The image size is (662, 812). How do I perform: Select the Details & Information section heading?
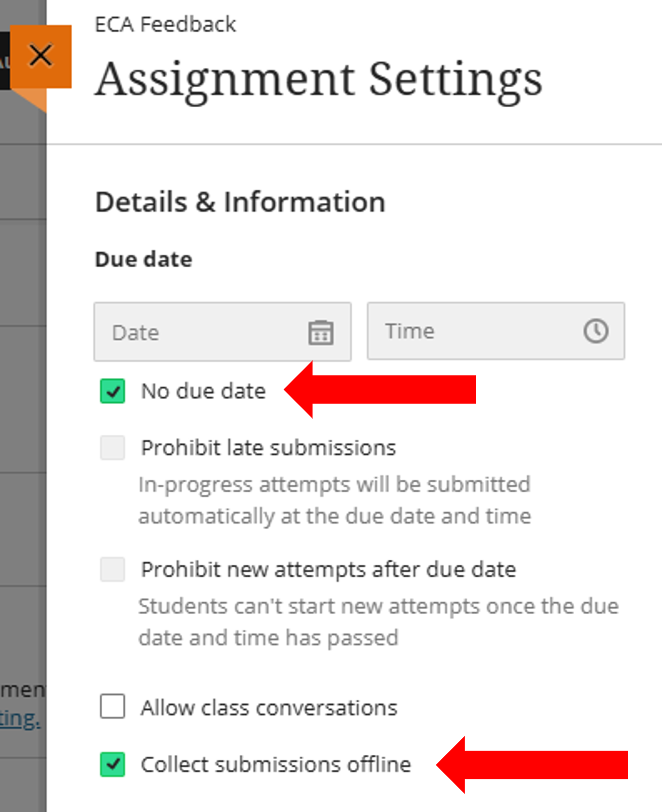[240, 202]
